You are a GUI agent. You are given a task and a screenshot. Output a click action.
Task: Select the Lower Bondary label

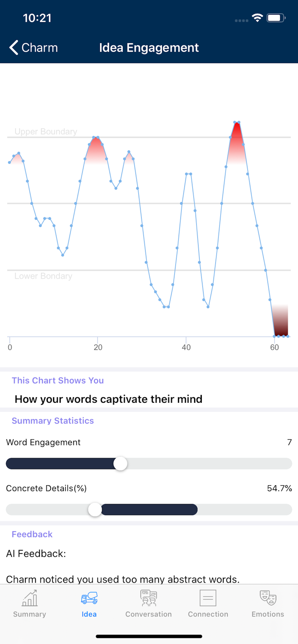pyautogui.click(x=43, y=276)
